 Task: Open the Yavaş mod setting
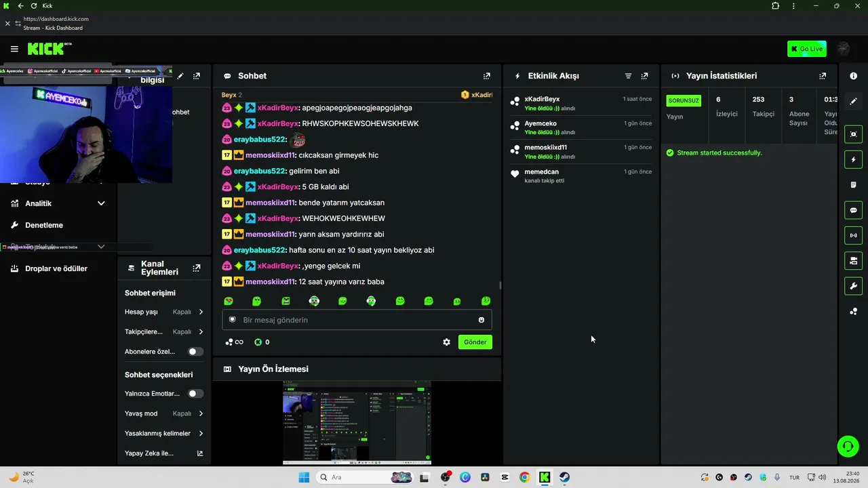click(x=164, y=413)
